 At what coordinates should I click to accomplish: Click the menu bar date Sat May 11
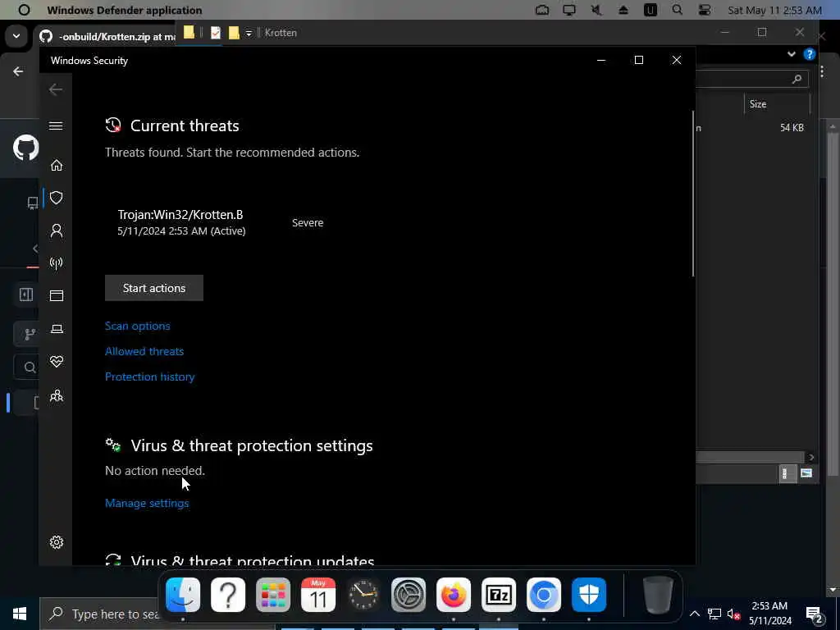(774, 10)
